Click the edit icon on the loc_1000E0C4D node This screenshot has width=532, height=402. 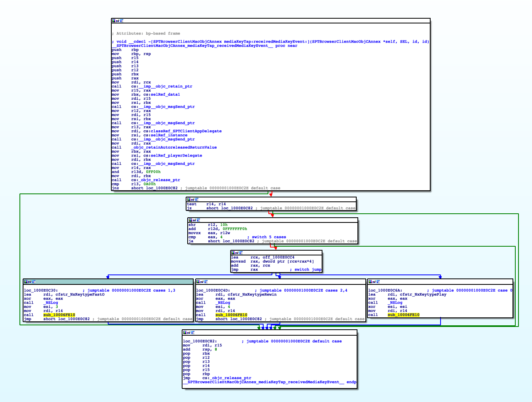pos(203,281)
